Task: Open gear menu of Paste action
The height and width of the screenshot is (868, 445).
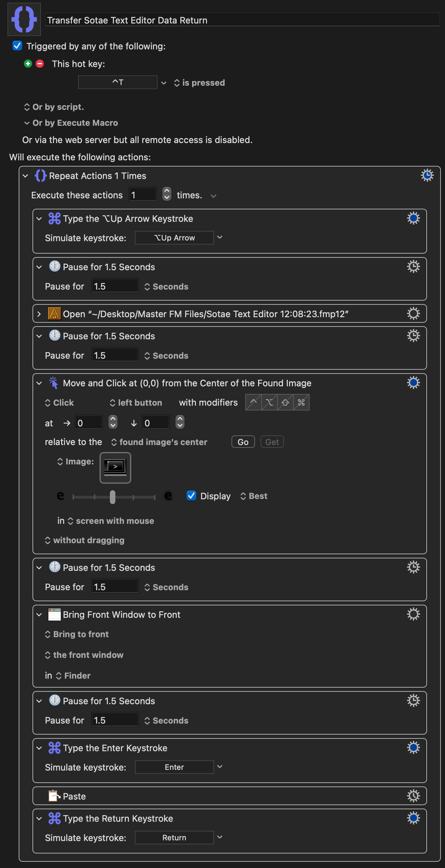Action: click(x=413, y=796)
